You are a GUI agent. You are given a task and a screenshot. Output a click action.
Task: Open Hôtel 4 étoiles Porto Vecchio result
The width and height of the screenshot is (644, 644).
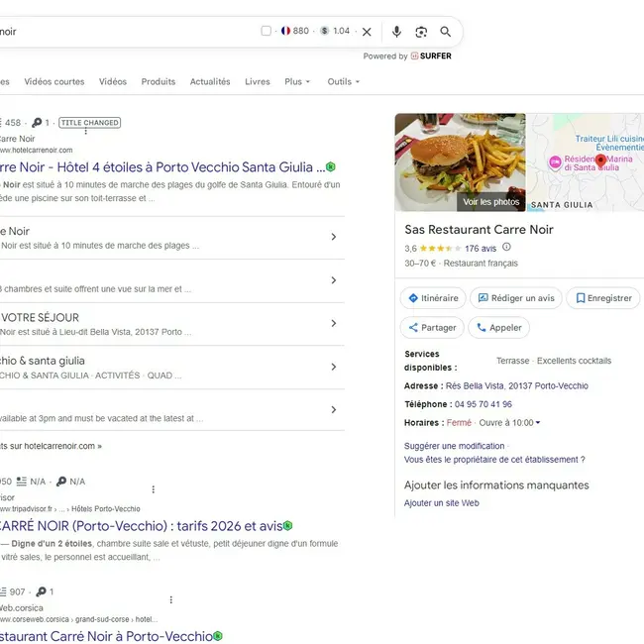click(x=162, y=167)
